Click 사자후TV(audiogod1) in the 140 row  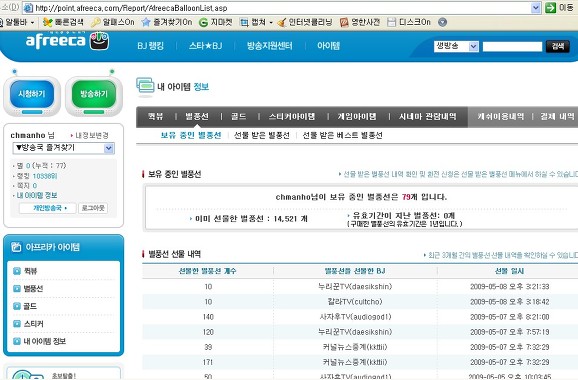click(x=355, y=317)
